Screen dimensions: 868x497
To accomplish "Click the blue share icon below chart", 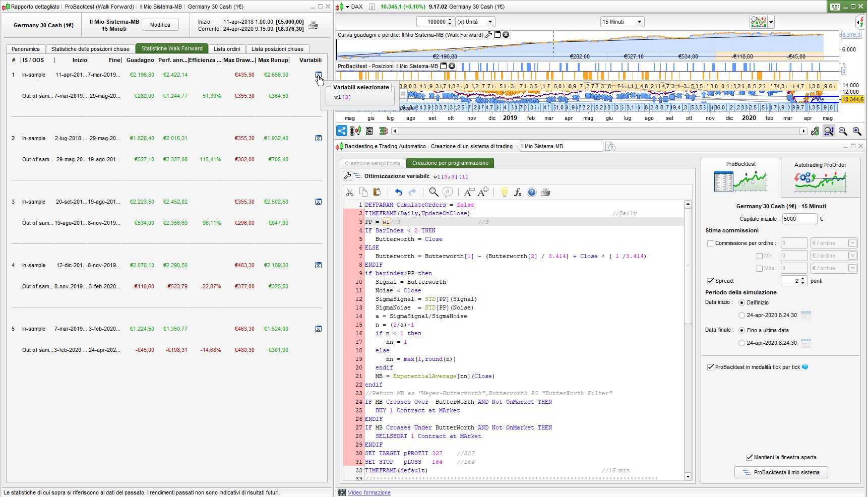I will point(342,131).
